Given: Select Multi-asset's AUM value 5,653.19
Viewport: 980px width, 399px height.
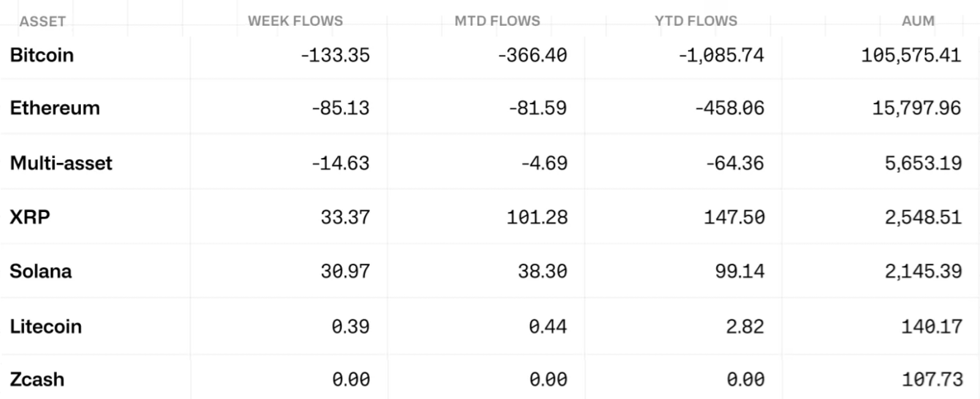Looking at the screenshot, I should [923, 163].
